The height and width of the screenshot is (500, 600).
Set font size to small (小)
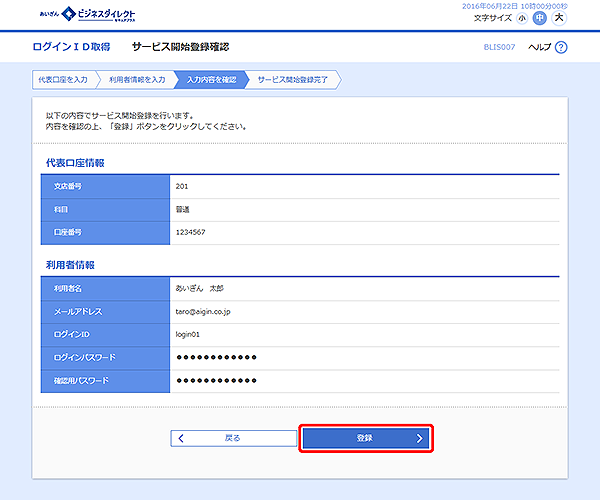522,19
